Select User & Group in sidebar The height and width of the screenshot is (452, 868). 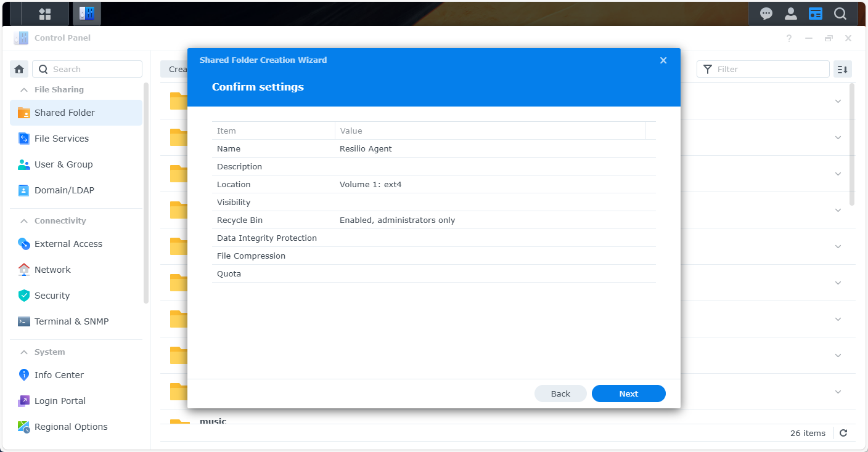[x=63, y=164]
